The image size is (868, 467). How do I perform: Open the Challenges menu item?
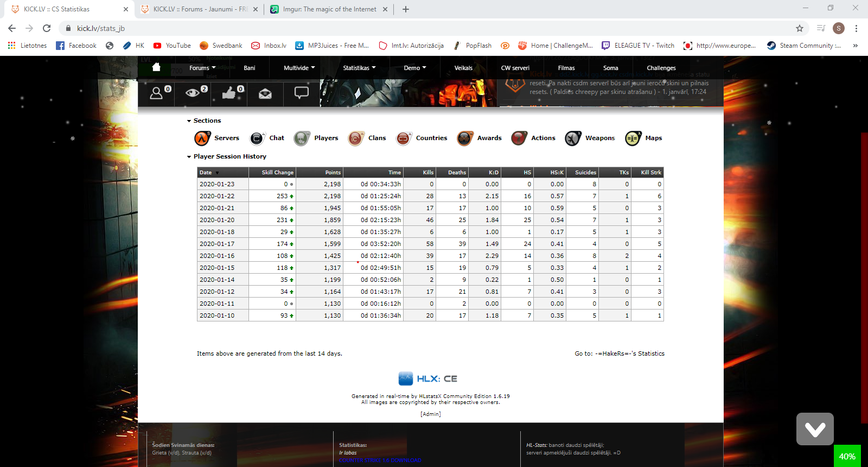pyautogui.click(x=661, y=68)
